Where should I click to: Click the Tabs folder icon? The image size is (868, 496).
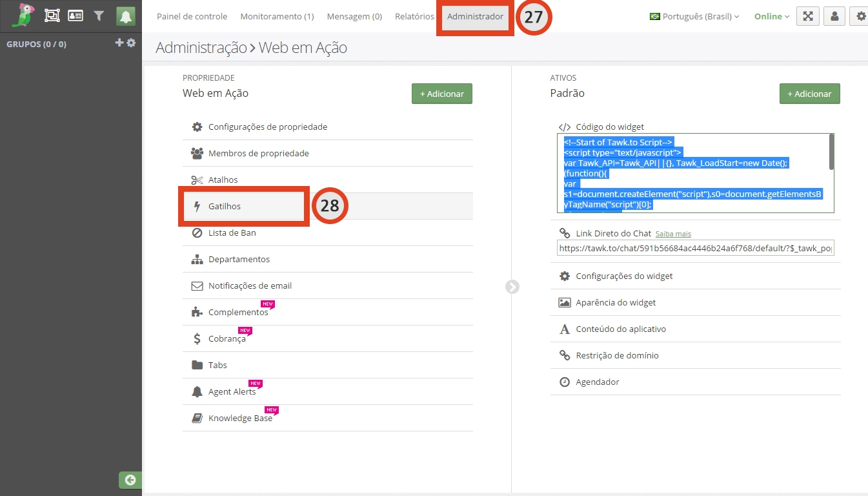[197, 365]
